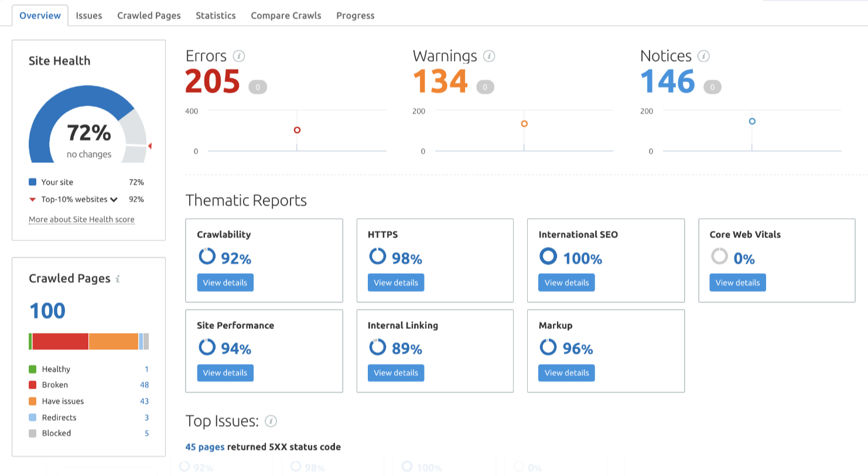Click the Errors chart data point
868x476 pixels.
(297, 130)
